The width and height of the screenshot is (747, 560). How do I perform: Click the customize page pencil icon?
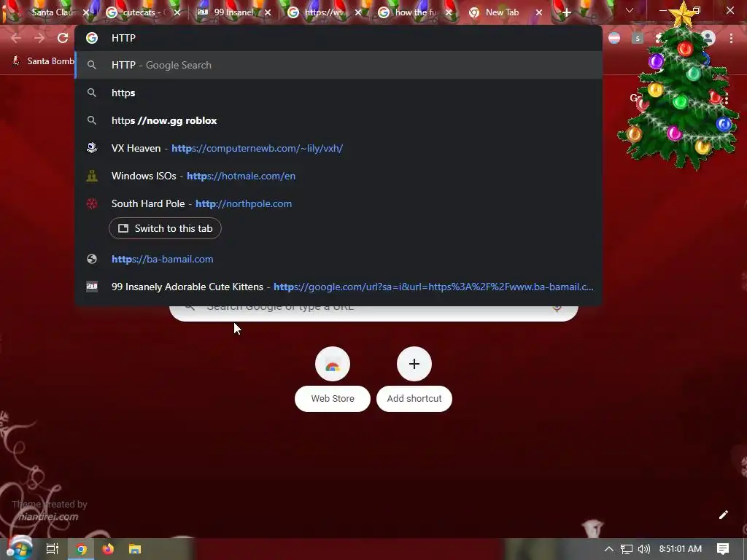[x=723, y=515]
